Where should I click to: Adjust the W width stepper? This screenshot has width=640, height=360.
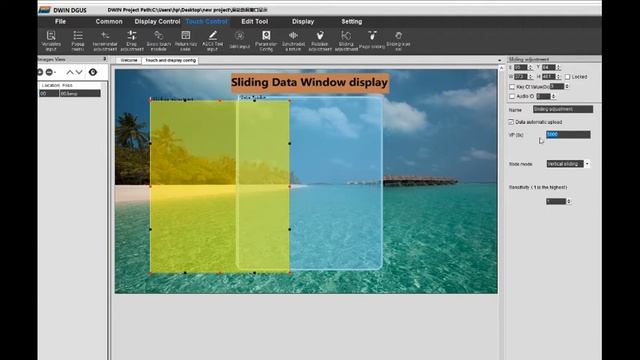(x=530, y=77)
